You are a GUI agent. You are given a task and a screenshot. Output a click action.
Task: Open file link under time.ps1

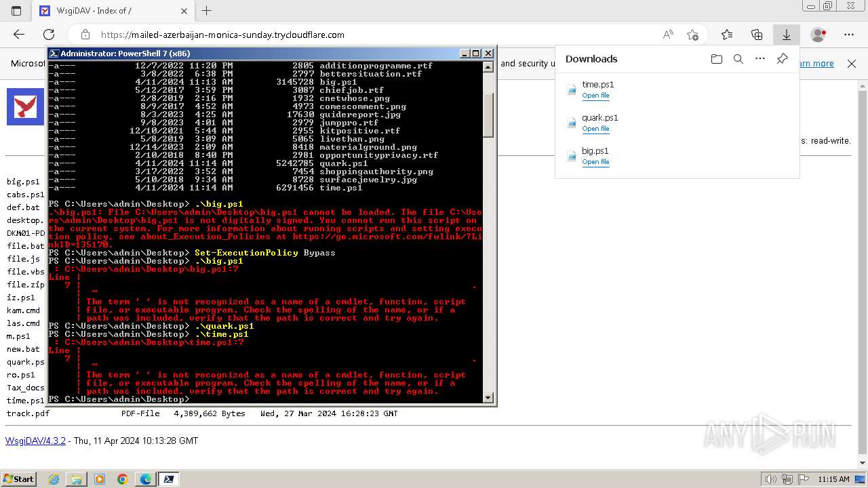[x=595, y=96]
